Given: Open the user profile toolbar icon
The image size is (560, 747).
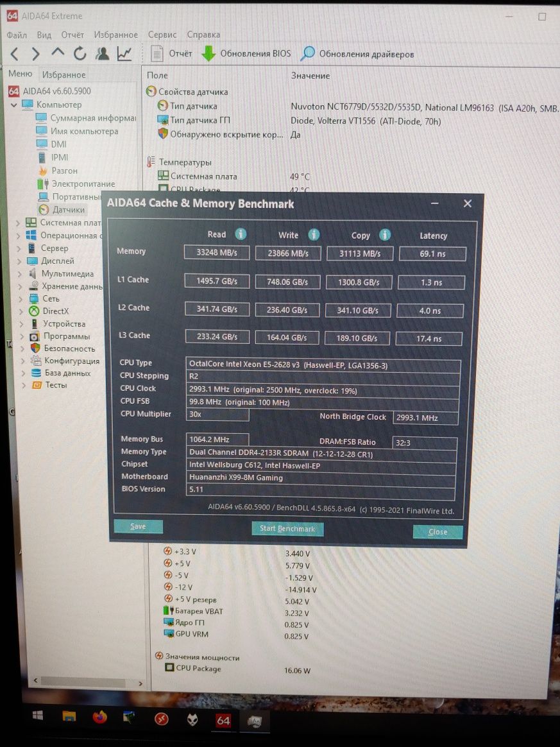Looking at the screenshot, I should tap(102, 53).
